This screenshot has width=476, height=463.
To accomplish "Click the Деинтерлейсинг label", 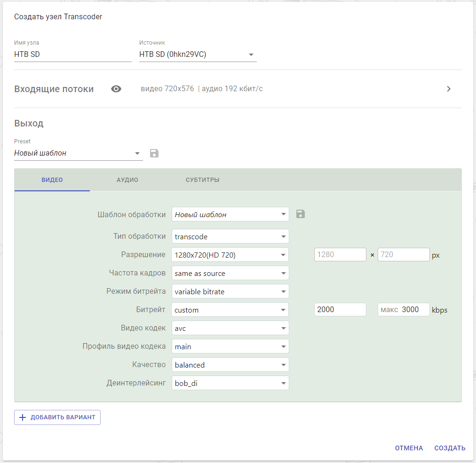I will point(136,383).
